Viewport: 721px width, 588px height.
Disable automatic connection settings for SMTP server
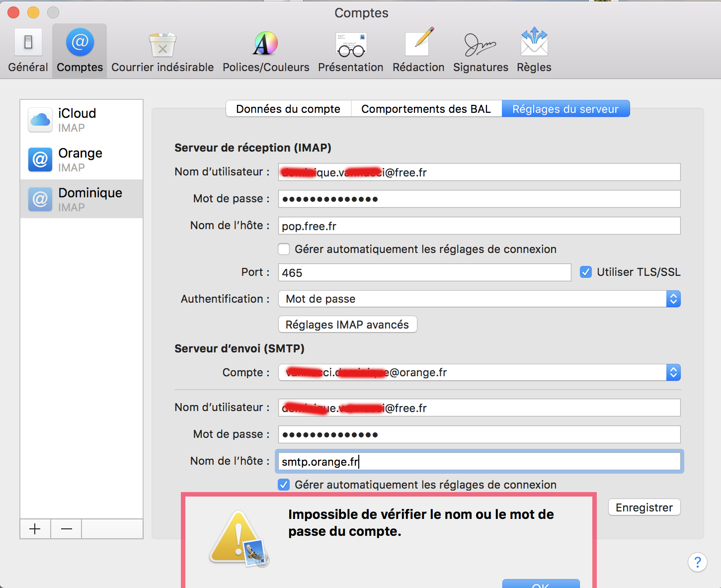[x=284, y=485]
